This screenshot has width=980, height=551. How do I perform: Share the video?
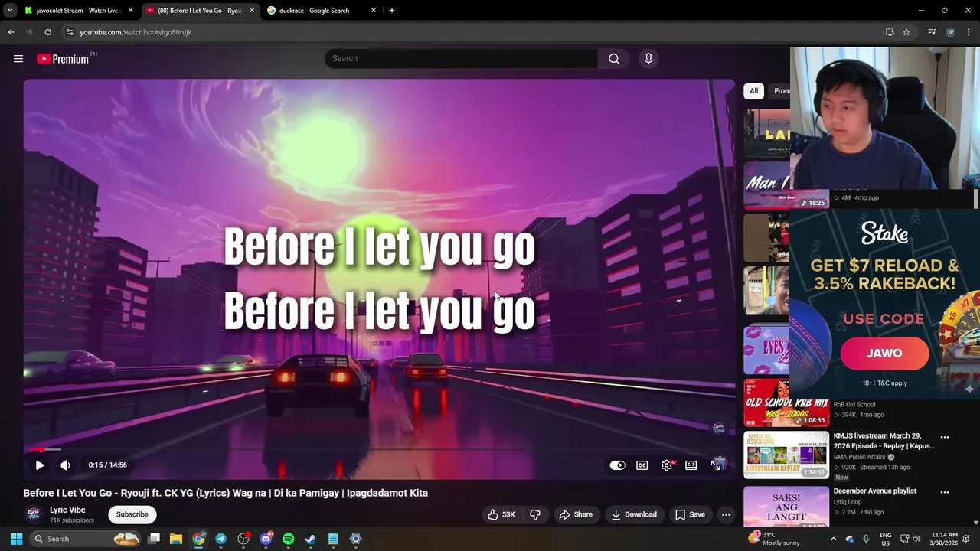click(576, 514)
